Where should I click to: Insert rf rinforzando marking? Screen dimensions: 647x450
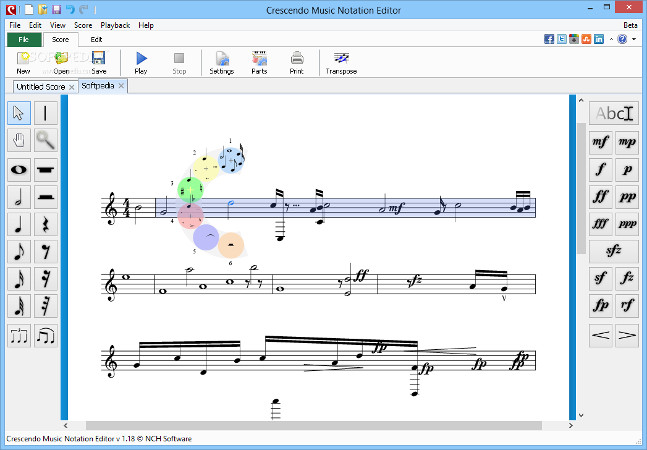click(627, 306)
